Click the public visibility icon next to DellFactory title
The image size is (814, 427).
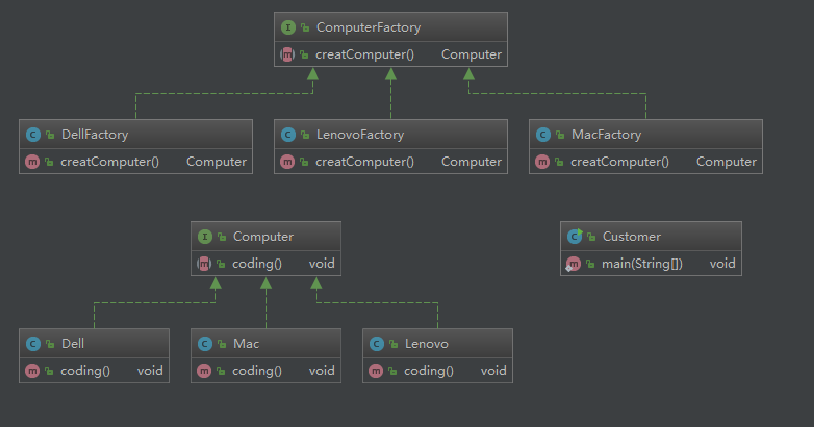(x=50, y=135)
